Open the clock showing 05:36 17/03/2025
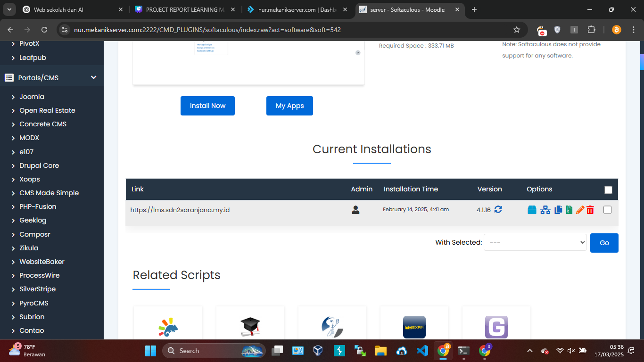Screen dimensions: 644x362 609,351
